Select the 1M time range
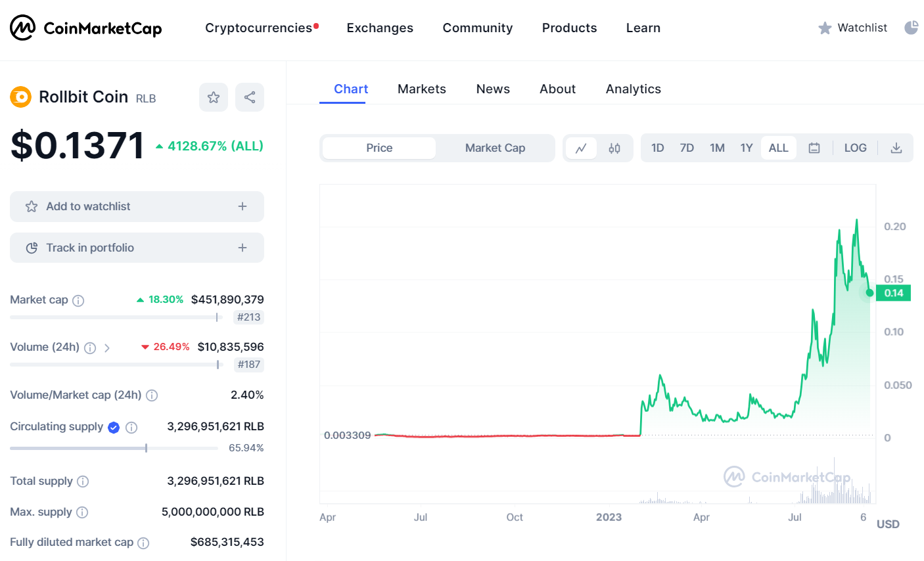 click(x=717, y=148)
